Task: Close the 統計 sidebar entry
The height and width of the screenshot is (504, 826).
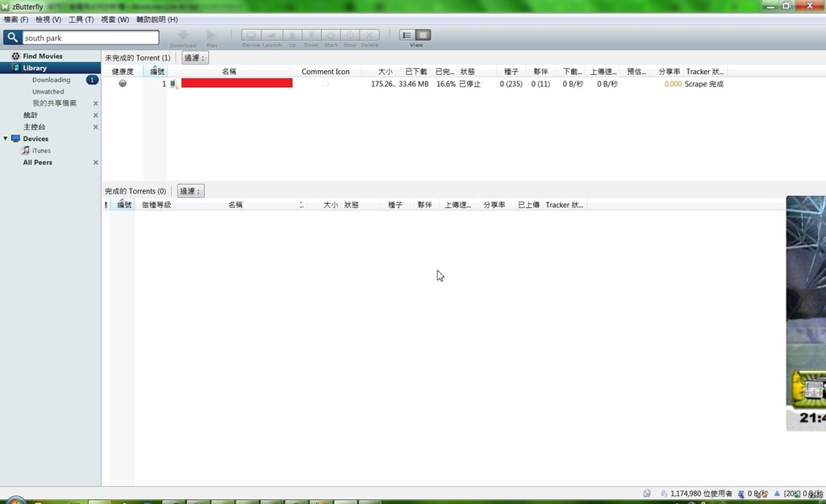Action: pos(95,115)
